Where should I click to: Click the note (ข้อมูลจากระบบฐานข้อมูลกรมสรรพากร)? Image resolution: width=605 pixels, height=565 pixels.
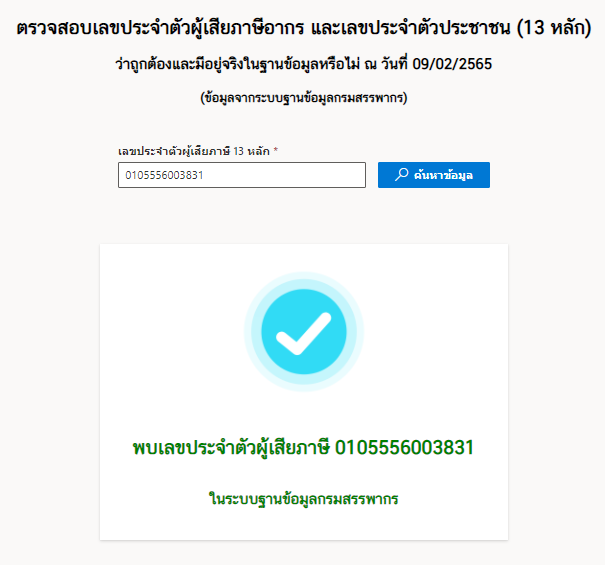(304, 98)
